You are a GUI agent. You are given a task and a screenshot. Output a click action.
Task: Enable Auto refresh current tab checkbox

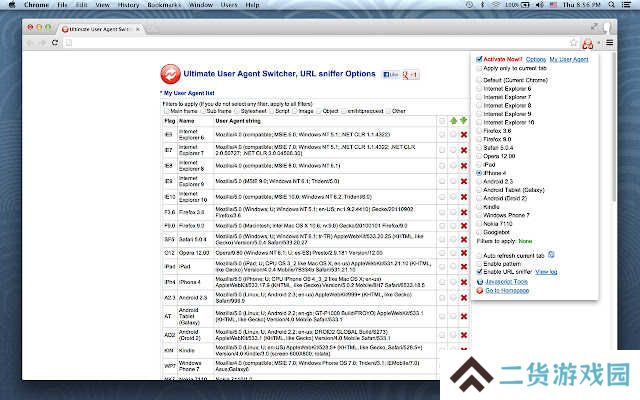(x=479, y=256)
